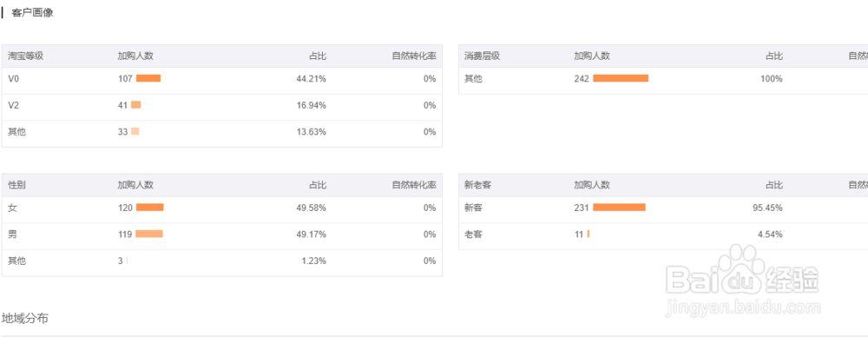Screen dimensions: 868x337
Task: Click the 客户画像 section title
Action: tap(32, 13)
